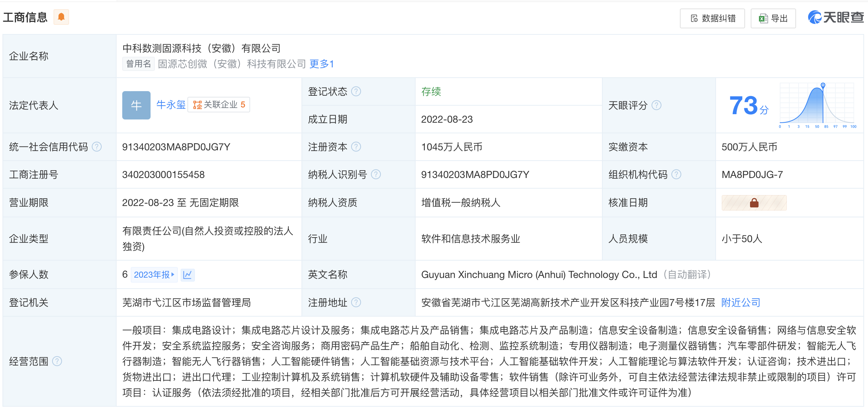Click help icon beside 天眼评分
868x412 pixels.
[656, 105]
